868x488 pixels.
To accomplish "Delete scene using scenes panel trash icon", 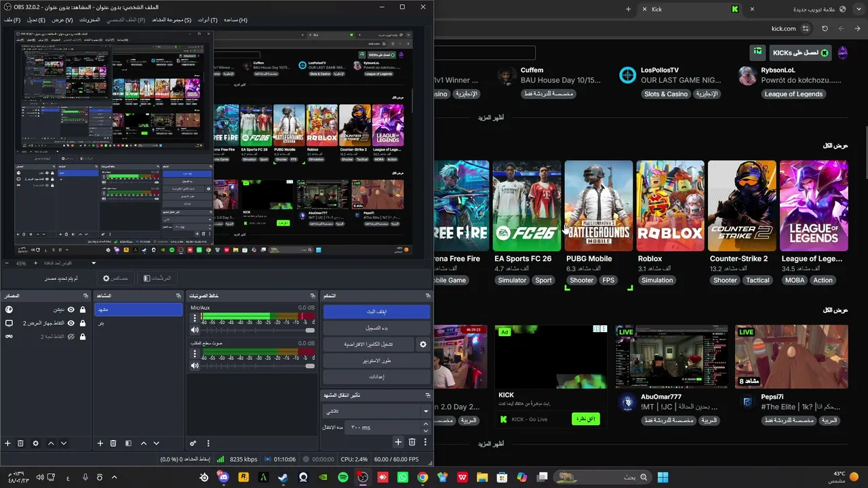I will (113, 443).
